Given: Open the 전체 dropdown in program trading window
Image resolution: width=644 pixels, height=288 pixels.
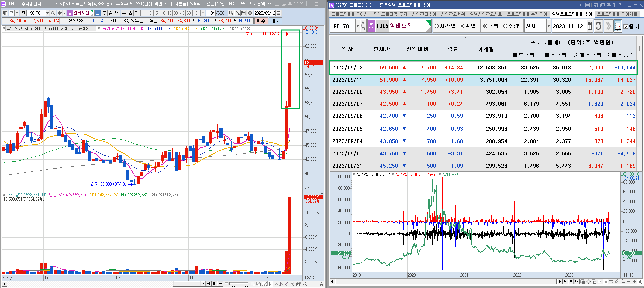Looking at the screenshot, I should click(x=549, y=26).
